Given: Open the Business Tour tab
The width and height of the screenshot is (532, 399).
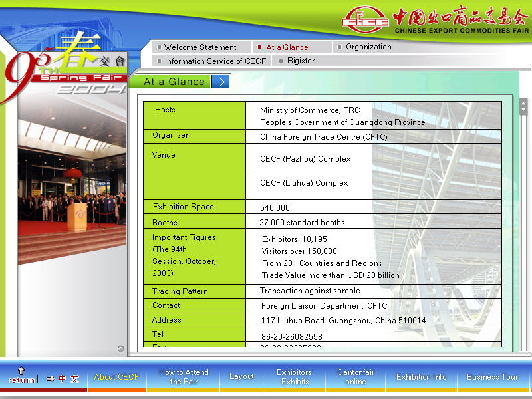Looking at the screenshot, I should click(492, 377).
